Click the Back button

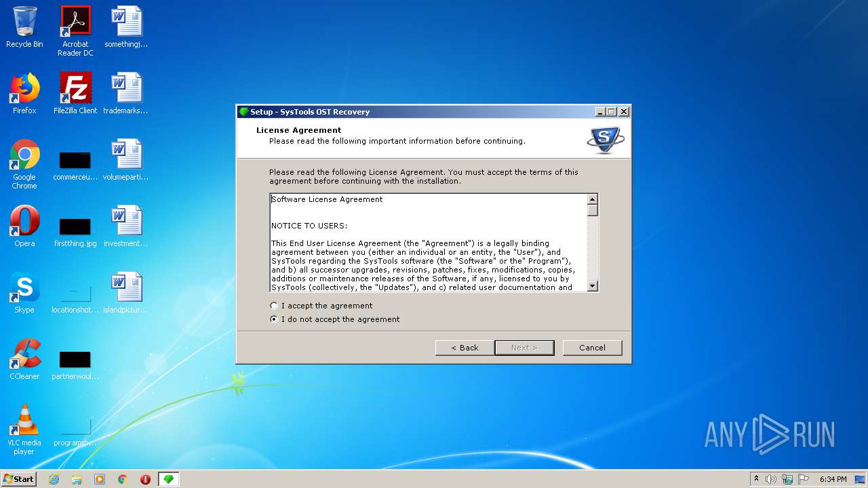pos(465,348)
